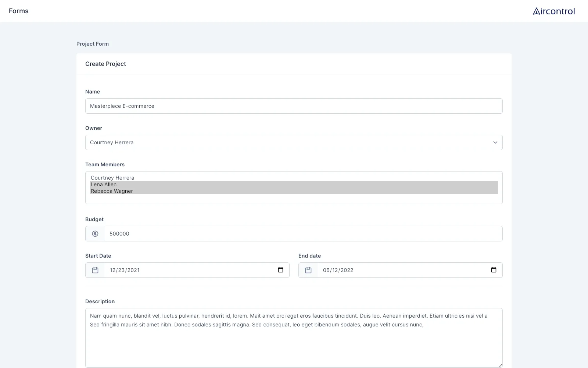Click the Budget input showing 500000
The image size is (588, 368).
[304, 234]
